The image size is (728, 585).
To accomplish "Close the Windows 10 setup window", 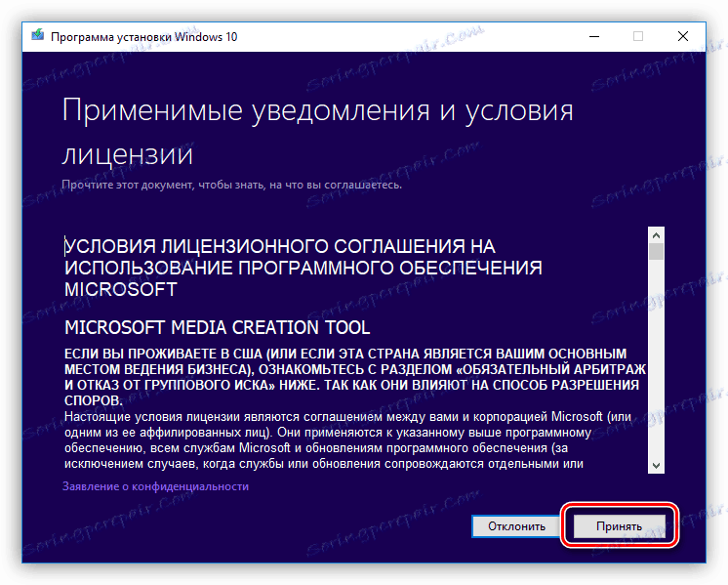I will coord(682,36).
